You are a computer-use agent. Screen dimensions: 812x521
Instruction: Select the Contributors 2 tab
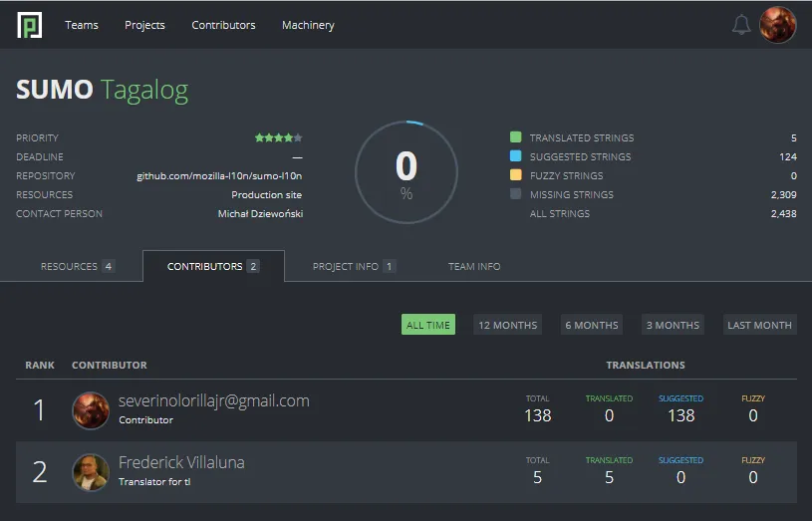pos(213,266)
